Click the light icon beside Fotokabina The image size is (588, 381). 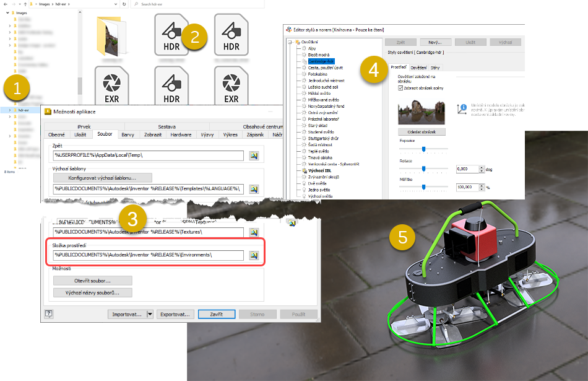pyautogui.click(x=304, y=74)
